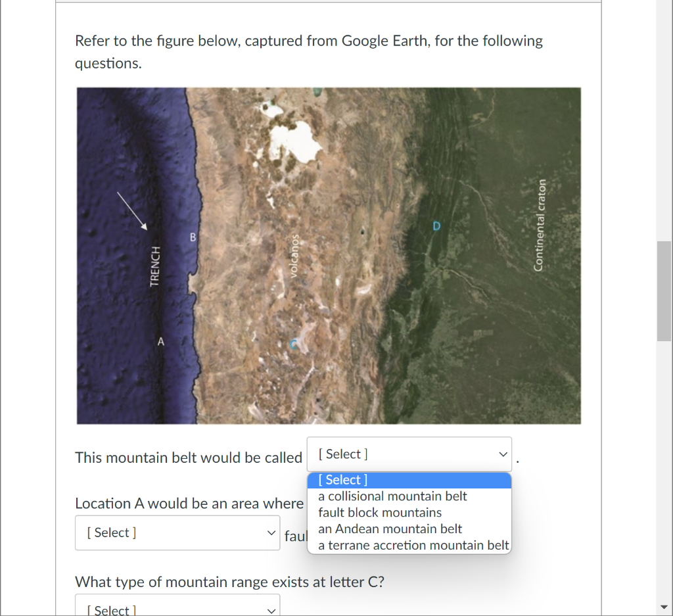Screen dimensions: 673x616
Task: Click the "Continental craton" label on the map
Action: [x=542, y=223]
